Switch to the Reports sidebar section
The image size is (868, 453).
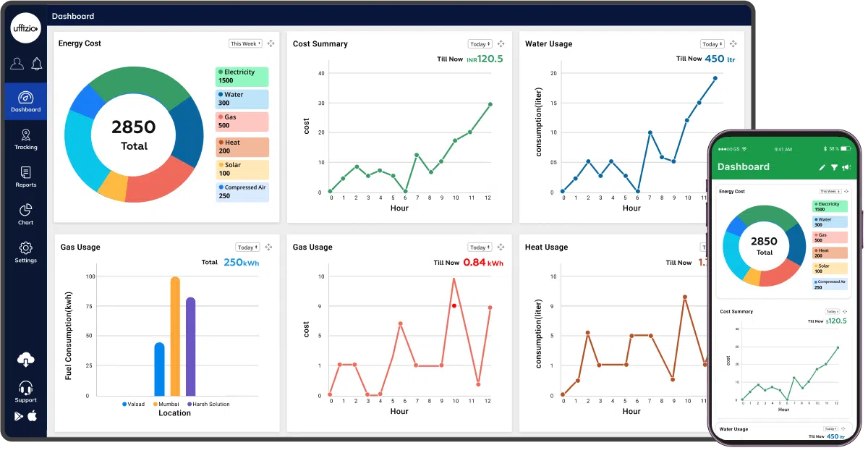[26, 177]
